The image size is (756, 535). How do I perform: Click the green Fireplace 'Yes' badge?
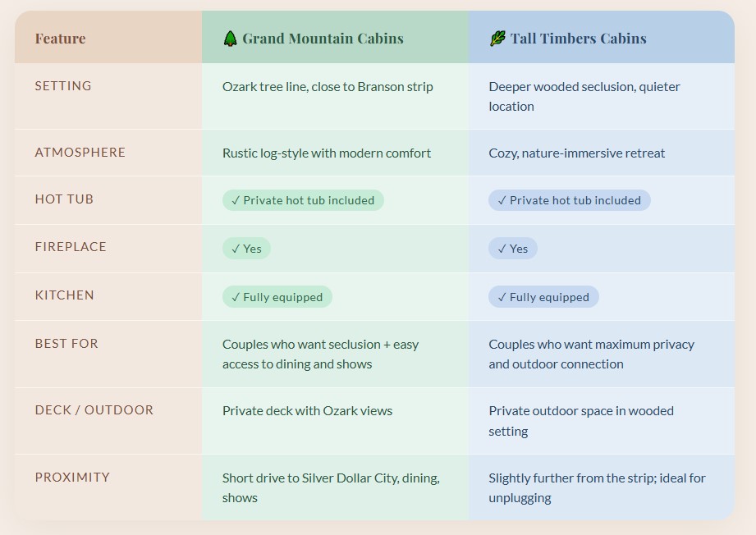[246, 249]
